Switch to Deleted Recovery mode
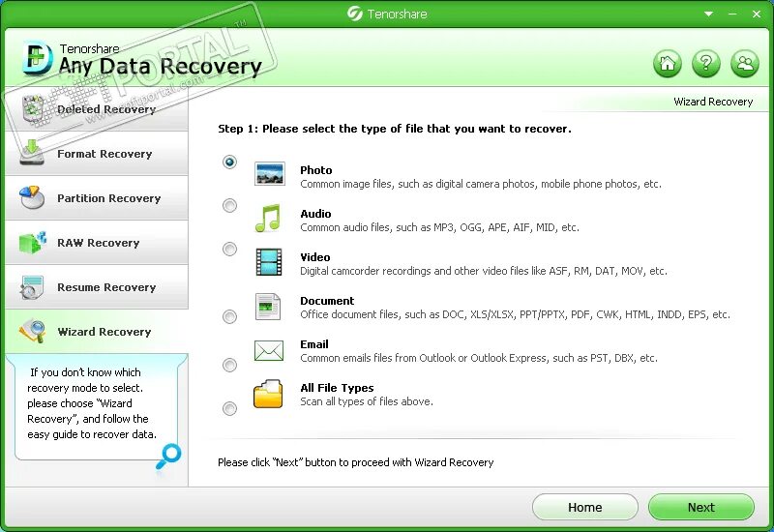 [x=97, y=109]
